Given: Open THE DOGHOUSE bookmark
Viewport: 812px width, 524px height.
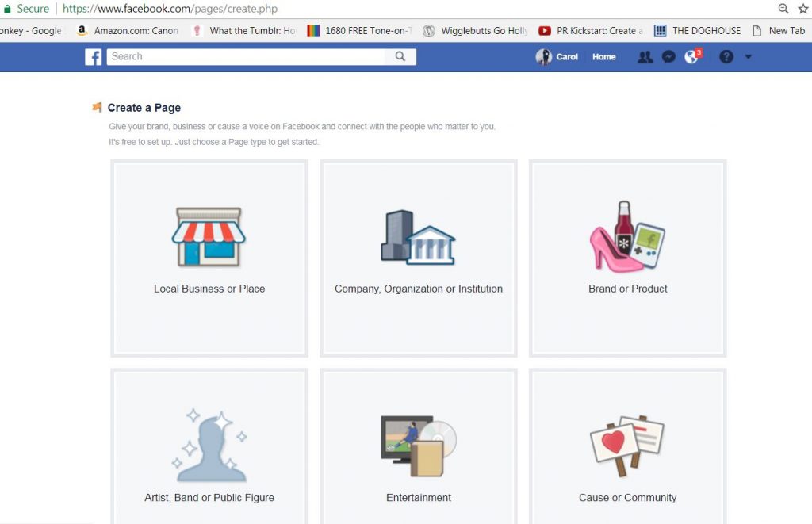Looking at the screenshot, I should [x=698, y=31].
